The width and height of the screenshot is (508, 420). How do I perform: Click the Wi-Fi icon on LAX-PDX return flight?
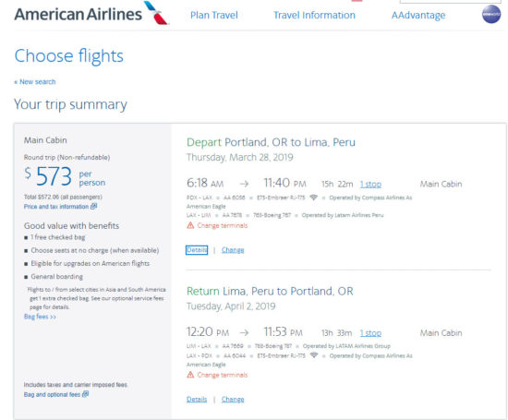(313, 355)
